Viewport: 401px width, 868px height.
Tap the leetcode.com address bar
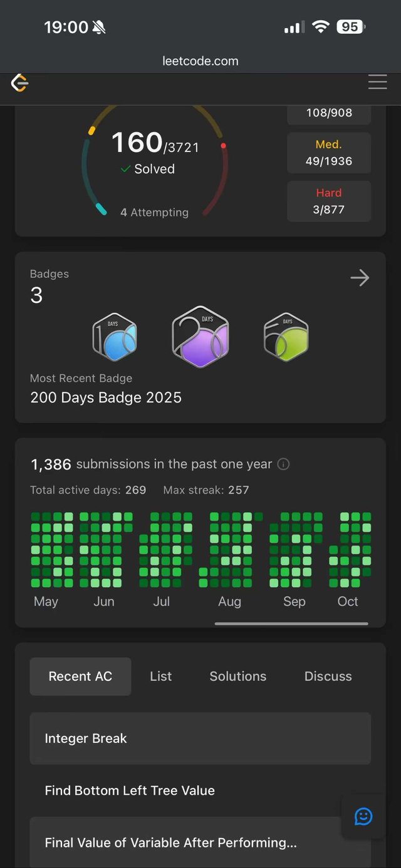[200, 61]
